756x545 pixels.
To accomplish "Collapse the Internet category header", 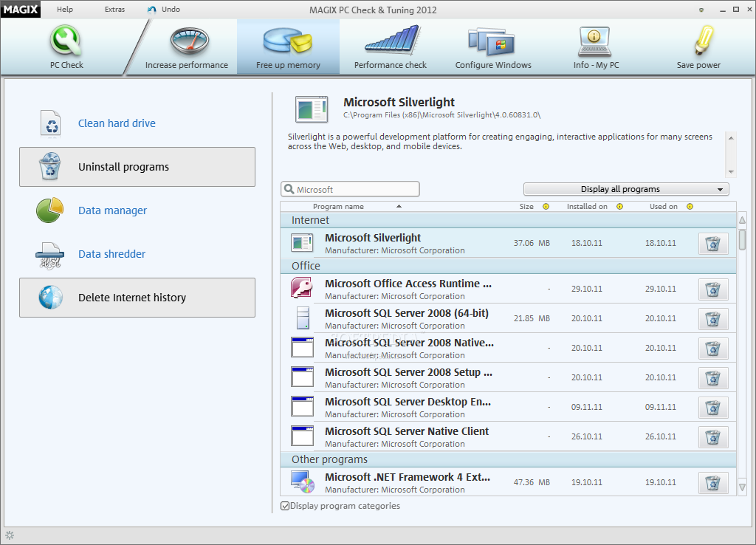I will coord(508,220).
